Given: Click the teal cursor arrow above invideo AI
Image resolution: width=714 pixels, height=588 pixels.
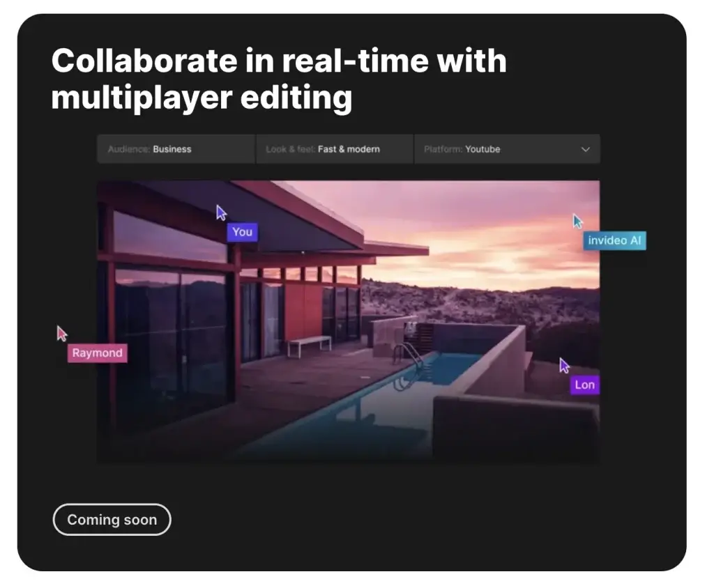Looking at the screenshot, I should click(577, 221).
